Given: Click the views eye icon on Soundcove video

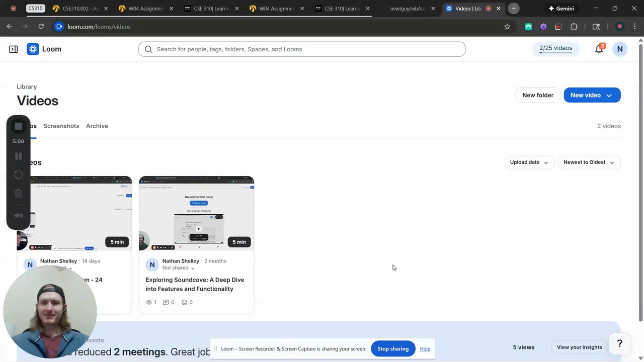Looking at the screenshot, I should click(x=148, y=302).
